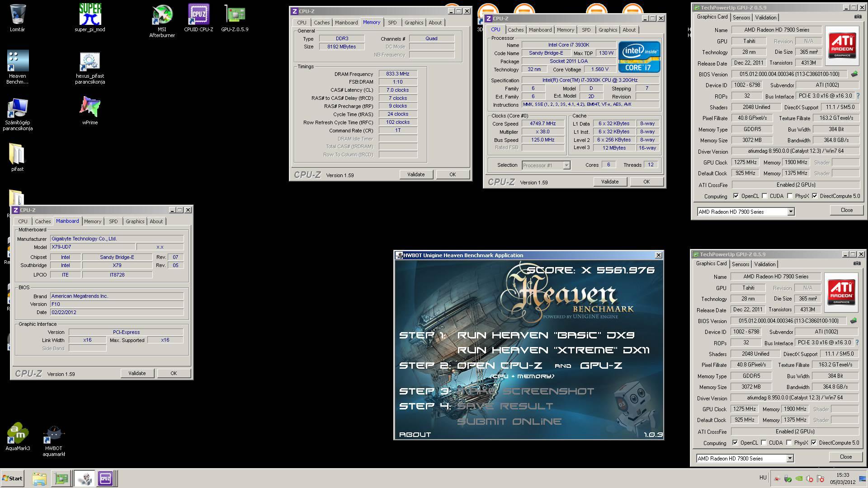The height and width of the screenshot is (488, 868).
Task: Open the HWBOT aquamark desktop shortcut
Action: (54, 441)
